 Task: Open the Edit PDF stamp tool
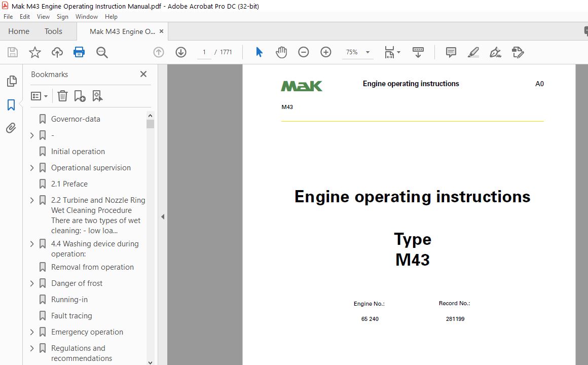click(518, 52)
